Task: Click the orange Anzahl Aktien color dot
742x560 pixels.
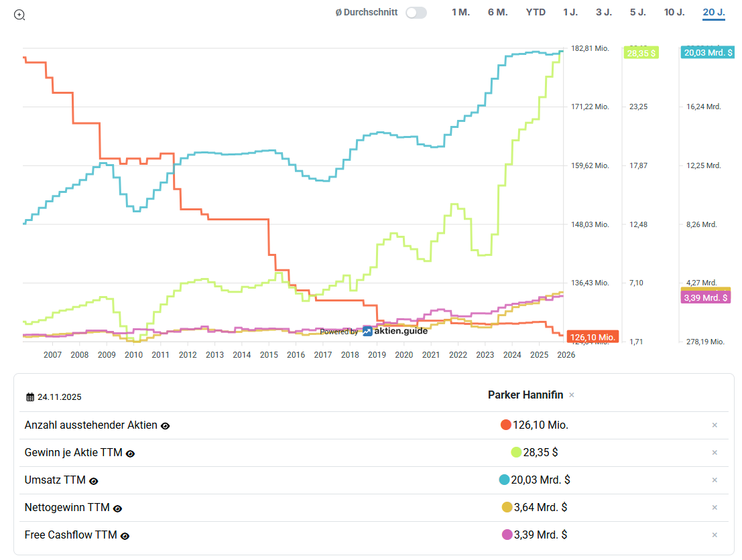Action: (506, 425)
